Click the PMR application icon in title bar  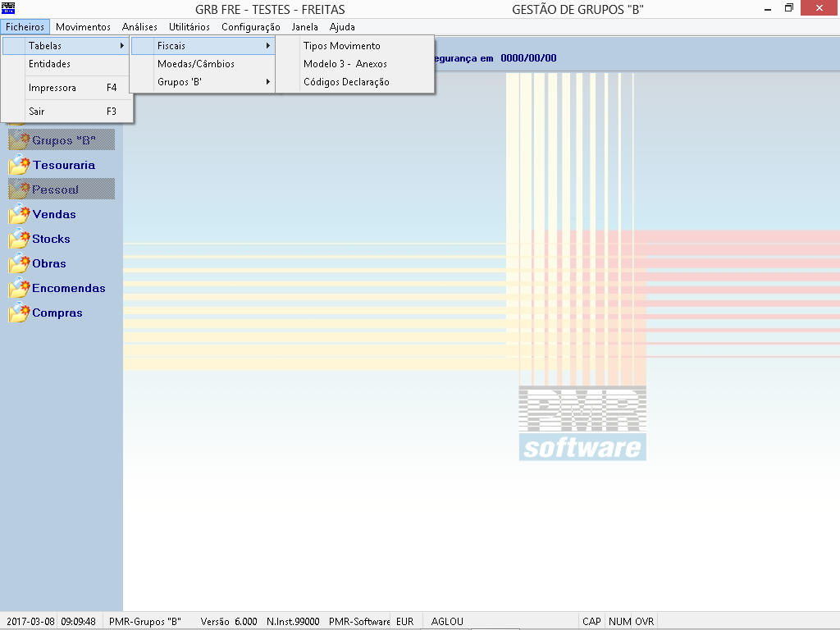pos(8,8)
